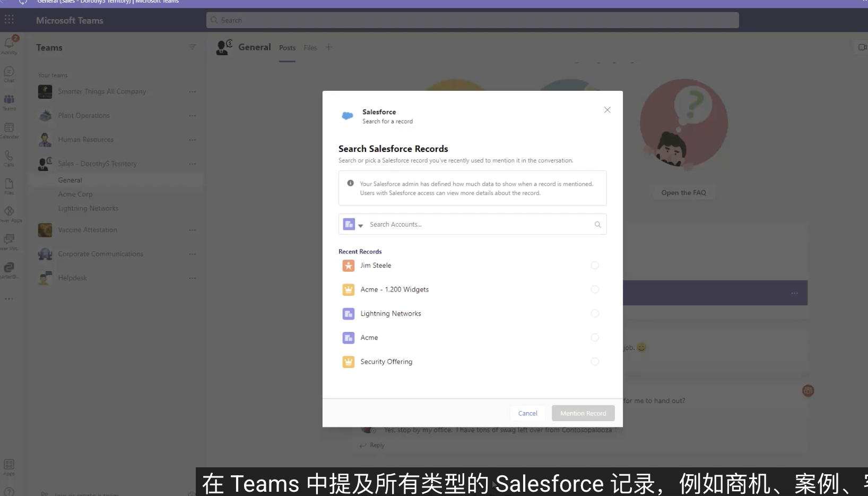Open the Apps icon in left rail

pyautogui.click(x=9, y=467)
